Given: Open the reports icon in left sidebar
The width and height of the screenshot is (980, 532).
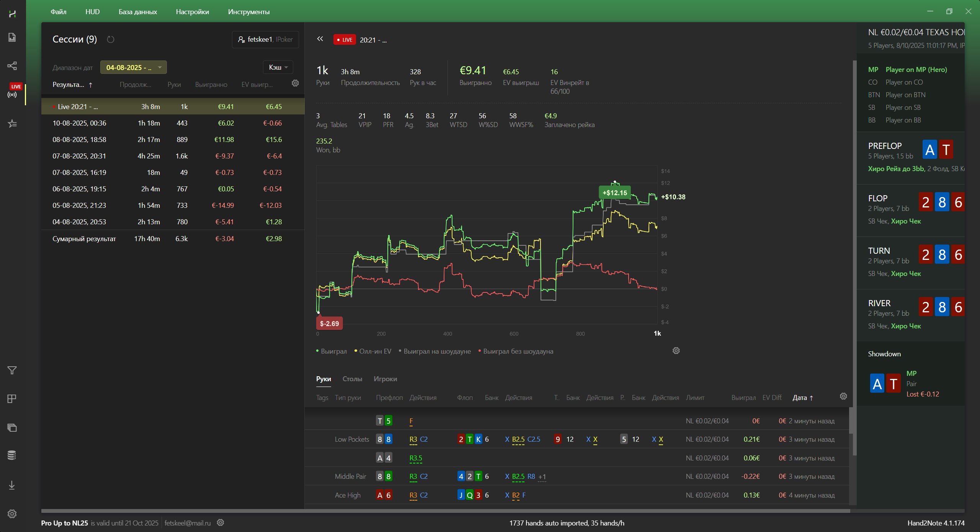Looking at the screenshot, I should (12, 38).
